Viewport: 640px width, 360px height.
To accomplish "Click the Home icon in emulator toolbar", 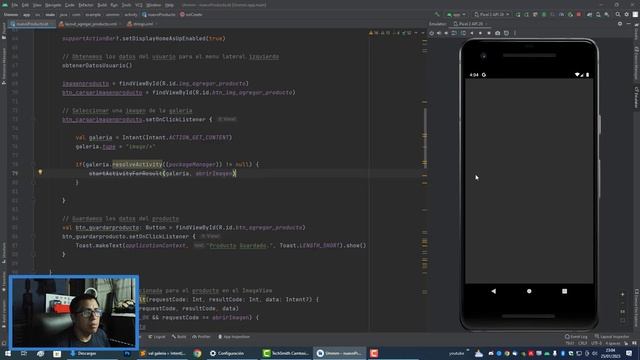I will tap(480, 33).
